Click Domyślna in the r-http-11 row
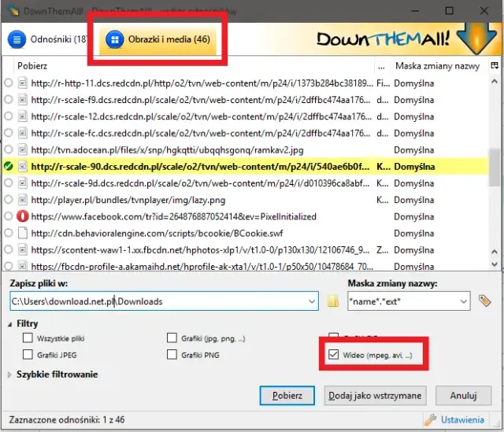This screenshot has height=432, width=504. pyautogui.click(x=414, y=83)
